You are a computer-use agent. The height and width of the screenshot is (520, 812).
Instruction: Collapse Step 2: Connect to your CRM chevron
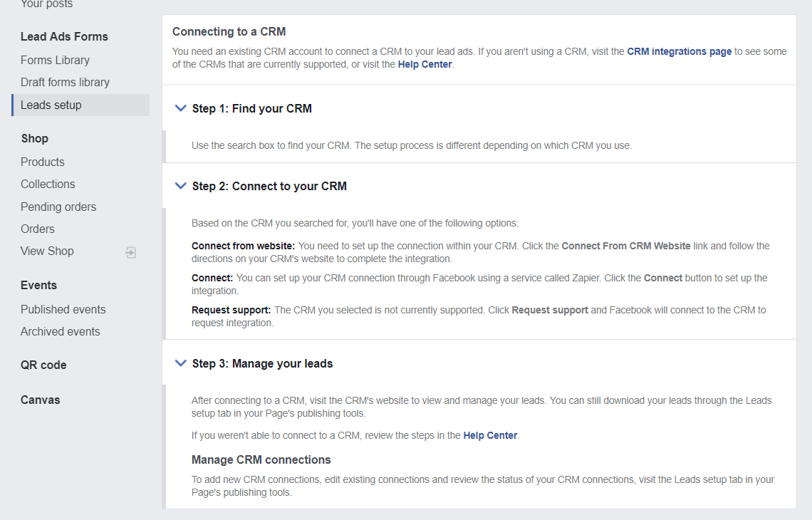pyautogui.click(x=180, y=186)
